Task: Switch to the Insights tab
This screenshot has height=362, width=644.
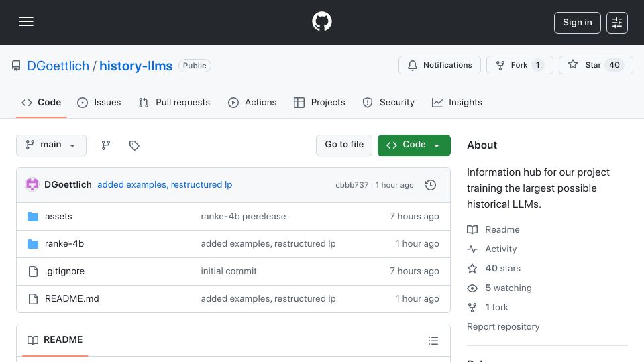Action: (457, 102)
